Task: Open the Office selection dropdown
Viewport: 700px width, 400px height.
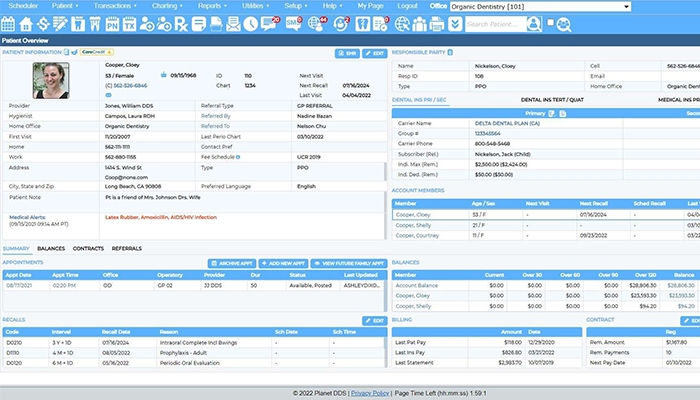Action: pos(540,6)
